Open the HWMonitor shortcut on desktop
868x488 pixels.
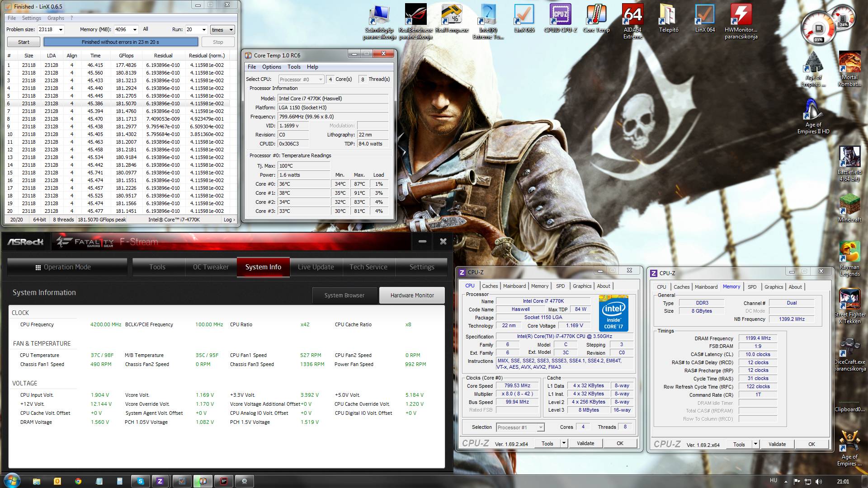pos(741,21)
